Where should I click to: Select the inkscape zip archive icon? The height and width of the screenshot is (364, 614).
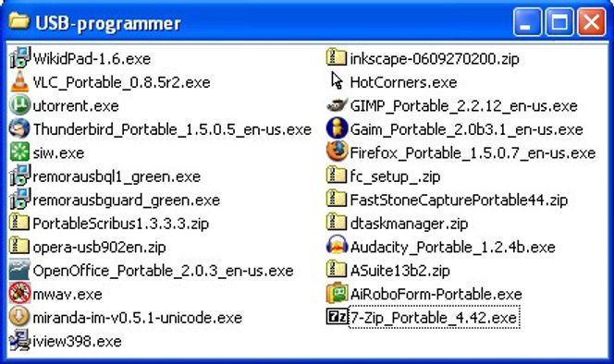click(337, 58)
